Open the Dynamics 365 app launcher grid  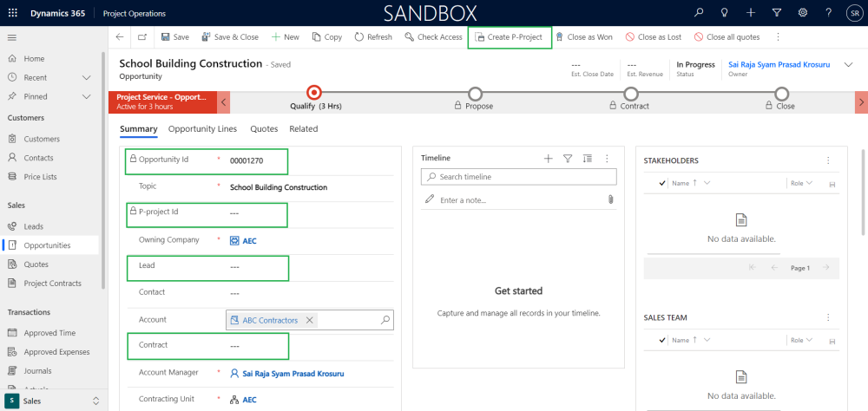pos(13,13)
